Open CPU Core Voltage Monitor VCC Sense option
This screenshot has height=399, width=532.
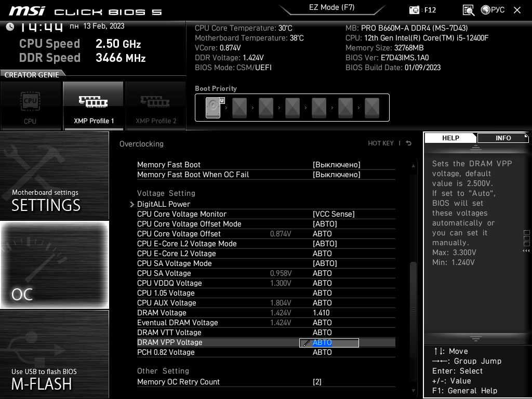(334, 214)
